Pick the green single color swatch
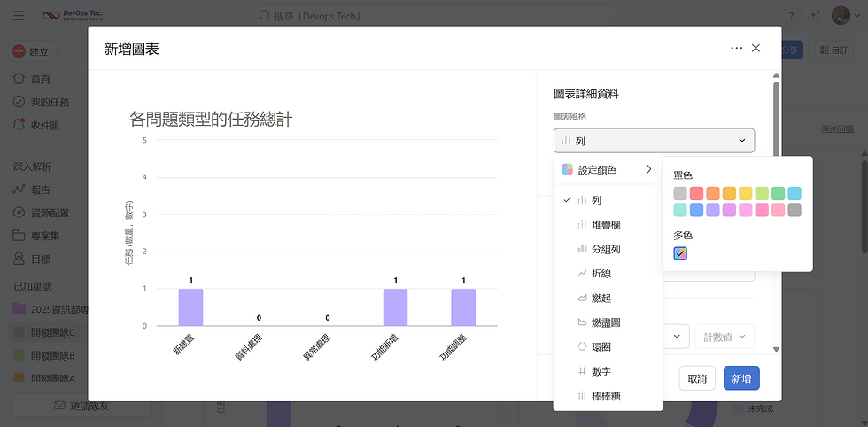The height and width of the screenshot is (427, 868). point(779,193)
